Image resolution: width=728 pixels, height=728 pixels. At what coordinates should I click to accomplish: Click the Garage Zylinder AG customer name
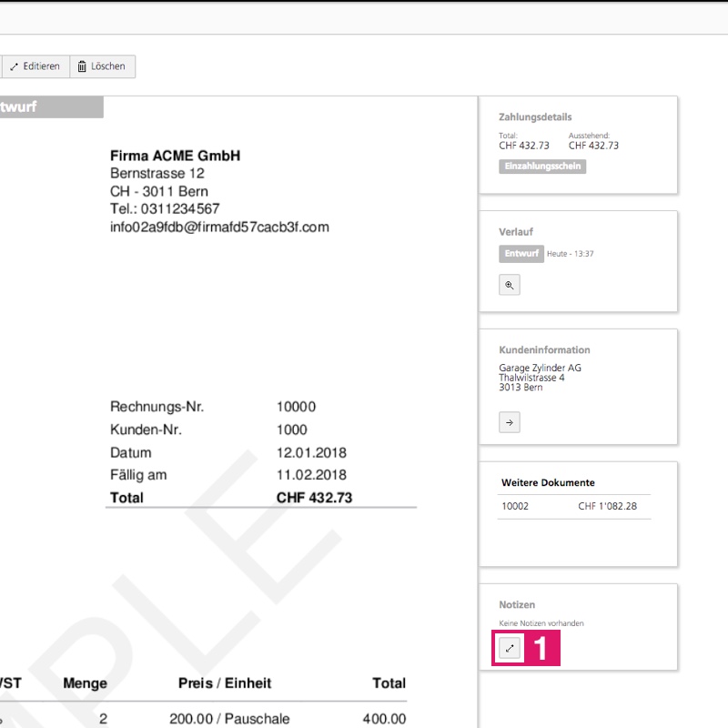[x=540, y=368]
